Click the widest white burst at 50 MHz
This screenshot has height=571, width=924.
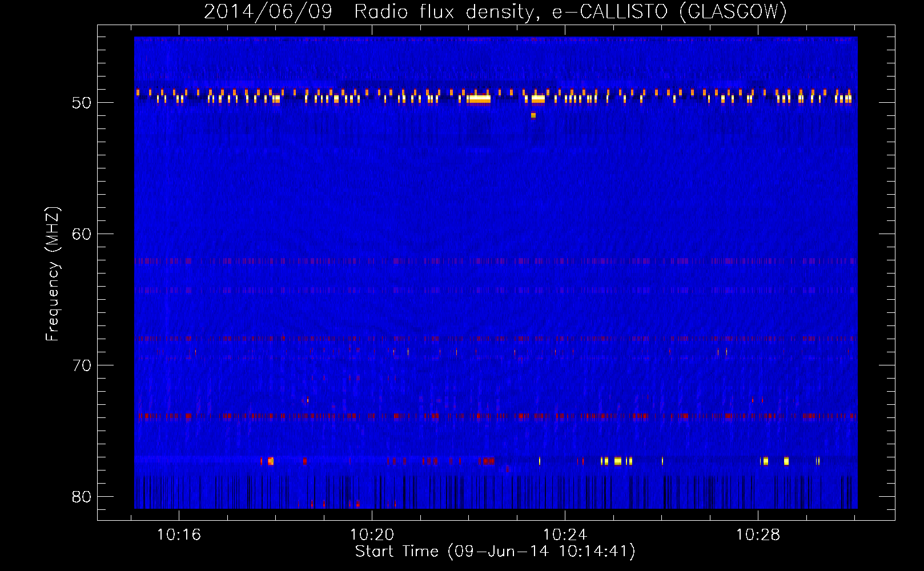479,99
